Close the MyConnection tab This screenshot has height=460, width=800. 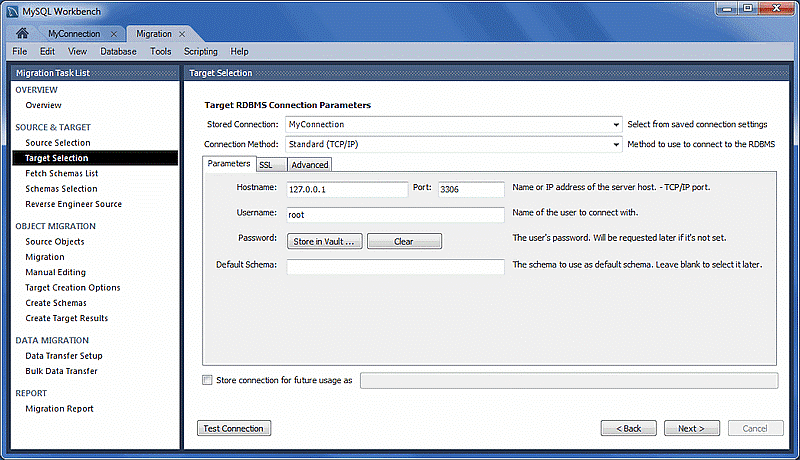(114, 34)
